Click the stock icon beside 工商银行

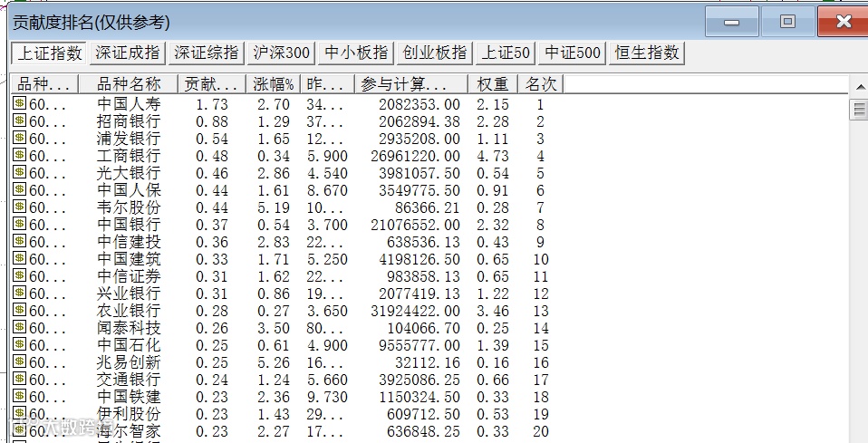[x=19, y=155]
